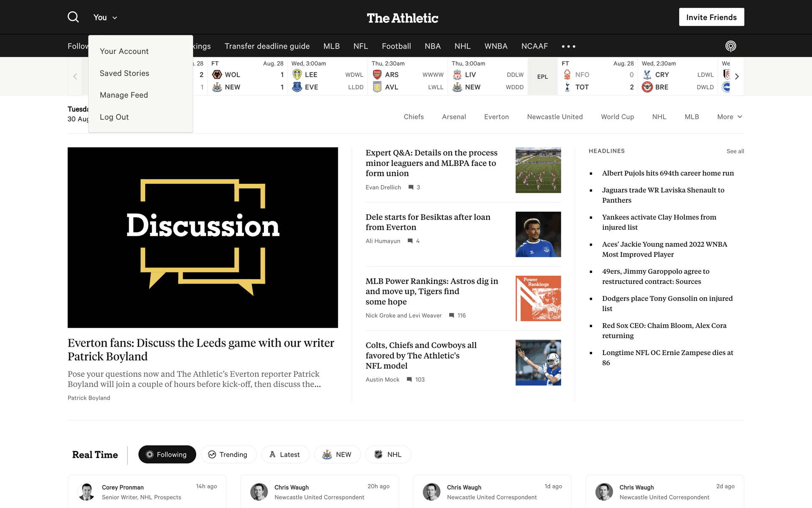Screen dimensions: 812x508
Task: Select the Following real-time filter
Action: 167,454
